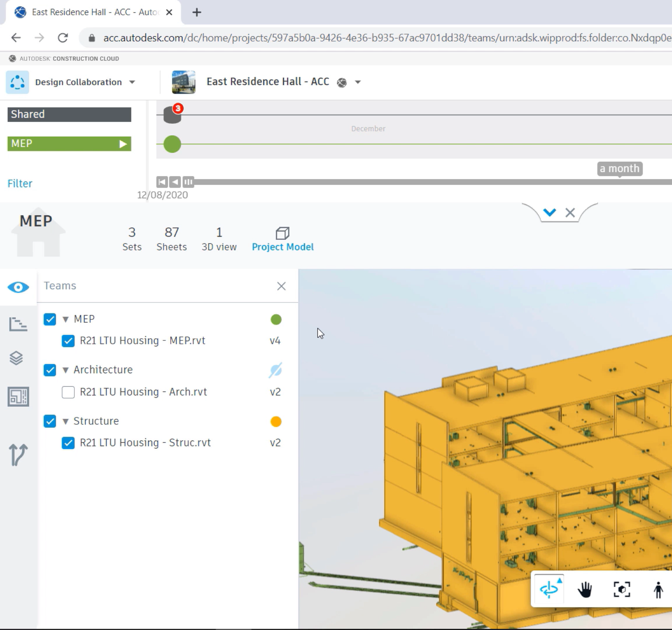Open Design Collaboration module dropdown
The height and width of the screenshot is (630, 672).
(132, 82)
